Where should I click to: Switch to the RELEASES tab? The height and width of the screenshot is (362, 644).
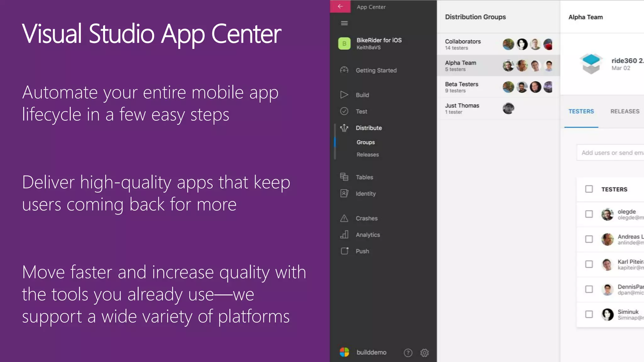pos(625,111)
